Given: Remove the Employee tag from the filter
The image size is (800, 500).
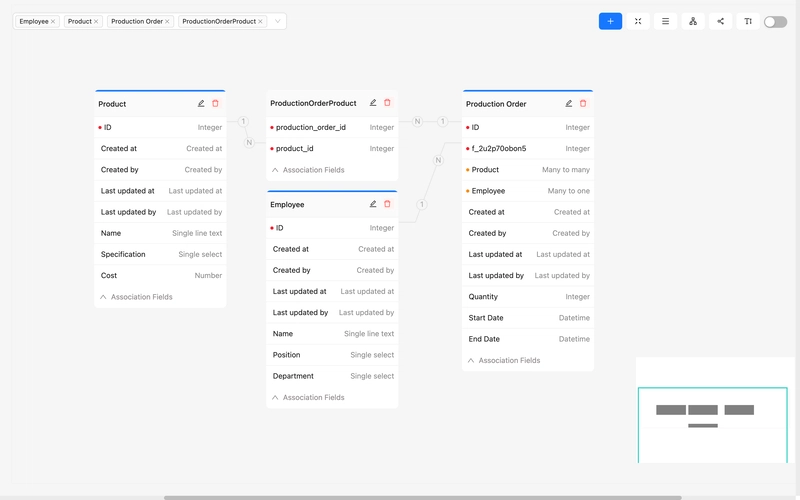Looking at the screenshot, I should (54, 21).
